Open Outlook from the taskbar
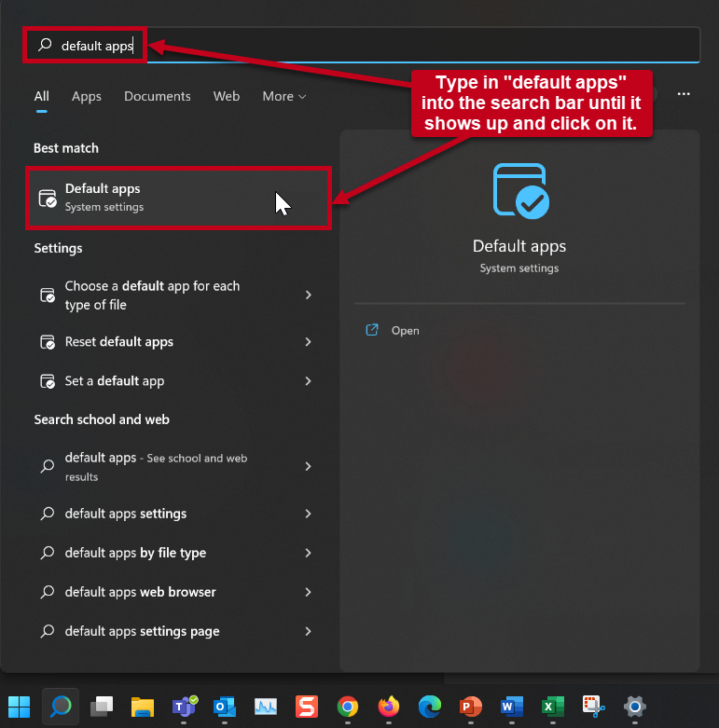 [225, 707]
